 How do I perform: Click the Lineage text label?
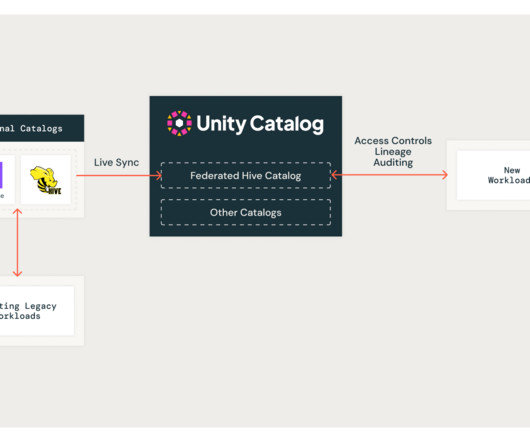click(x=393, y=152)
